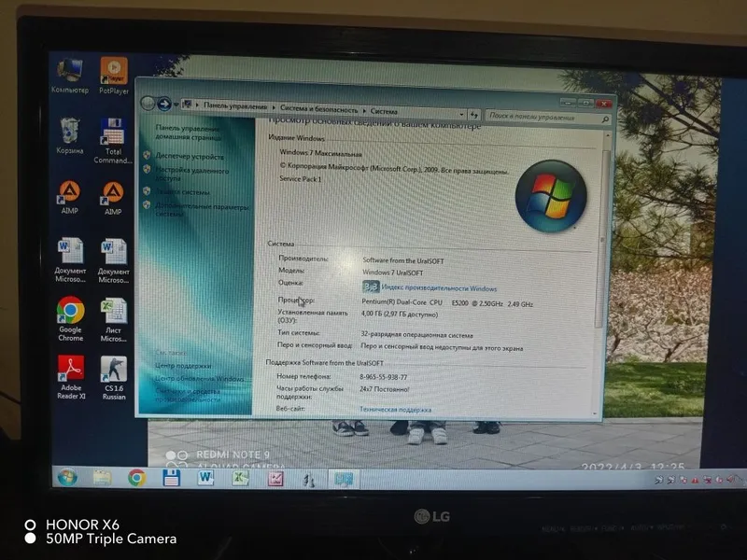Click the blue forward arrow button

tap(164, 104)
